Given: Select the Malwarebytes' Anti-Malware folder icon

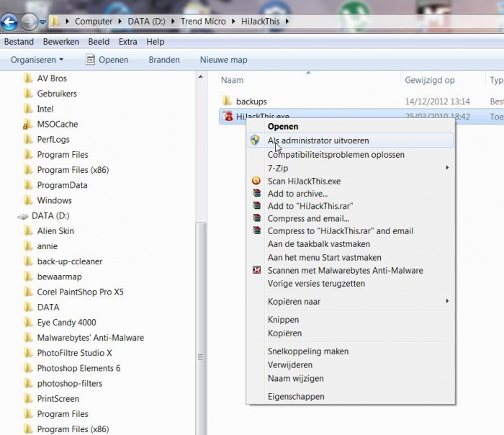Looking at the screenshot, I should [x=28, y=338].
